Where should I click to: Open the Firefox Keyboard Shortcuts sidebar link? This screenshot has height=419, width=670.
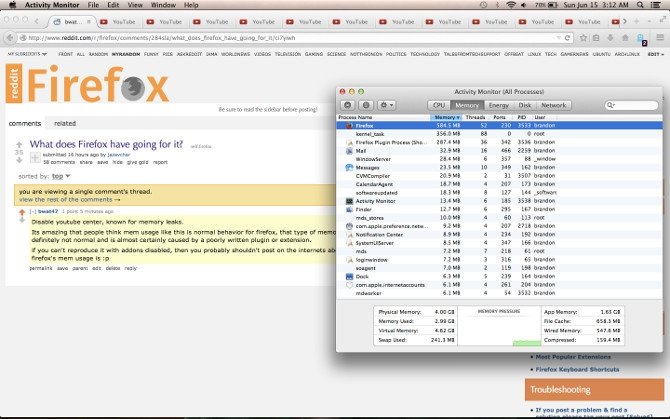pyautogui.click(x=577, y=369)
